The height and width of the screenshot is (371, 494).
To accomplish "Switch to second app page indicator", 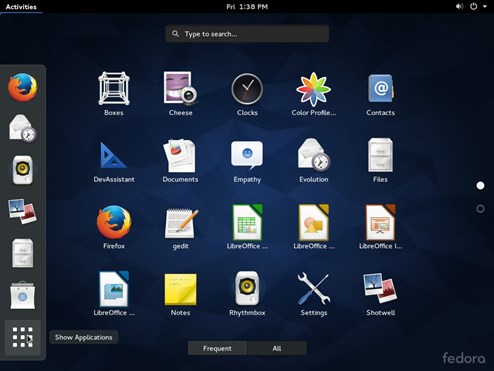I will coord(480,209).
